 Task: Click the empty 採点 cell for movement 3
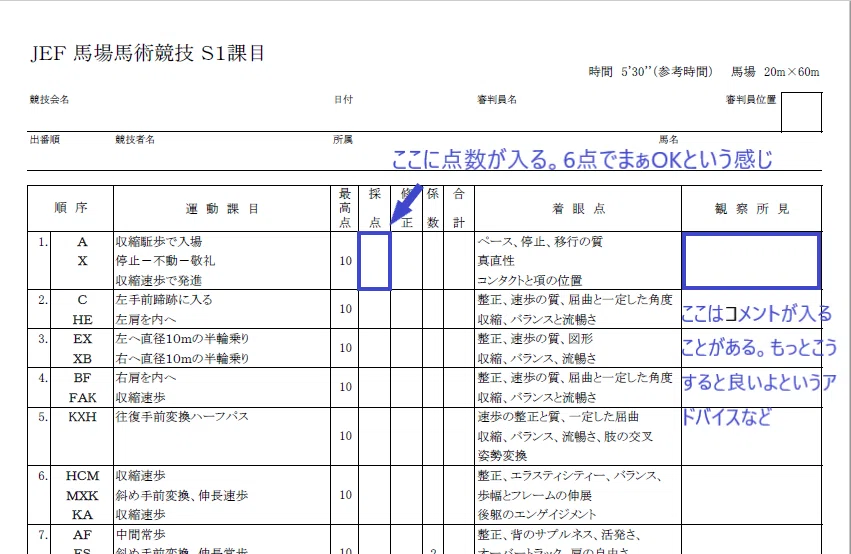(x=374, y=348)
